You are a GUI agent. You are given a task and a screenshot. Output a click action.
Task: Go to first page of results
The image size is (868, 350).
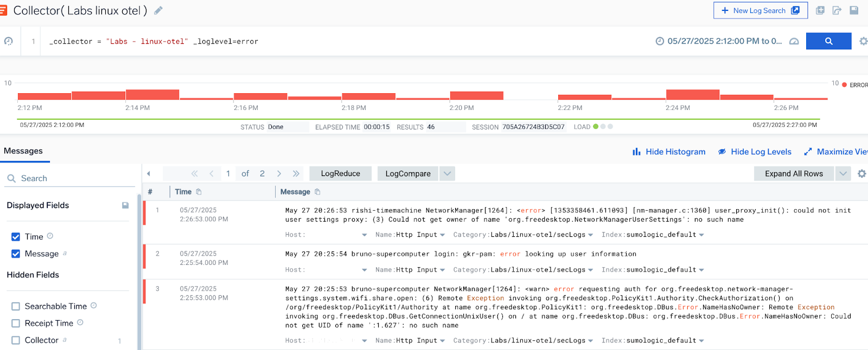point(194,173)
